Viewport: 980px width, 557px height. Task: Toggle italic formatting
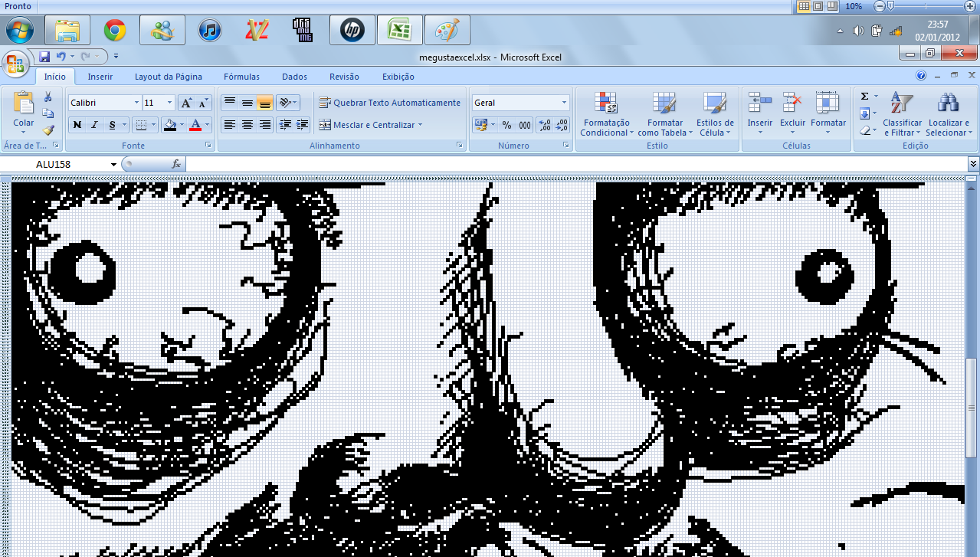pos(95,125)
